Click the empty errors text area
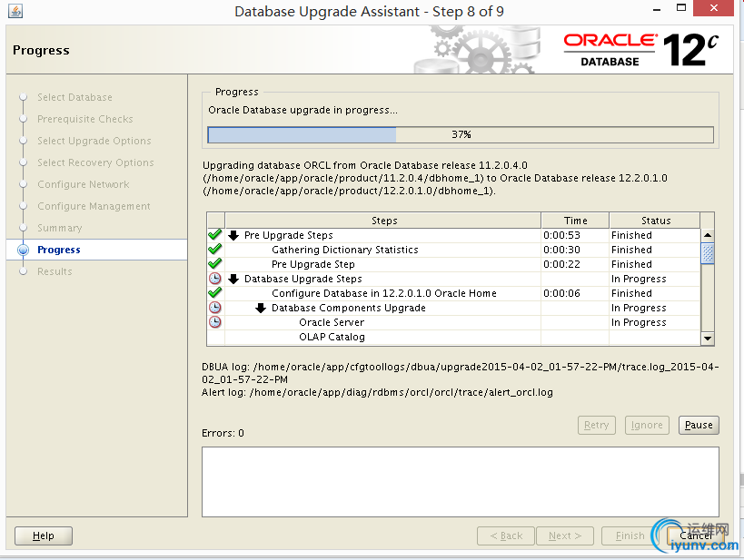The image size is (744, 560). (x=461, y=482)
